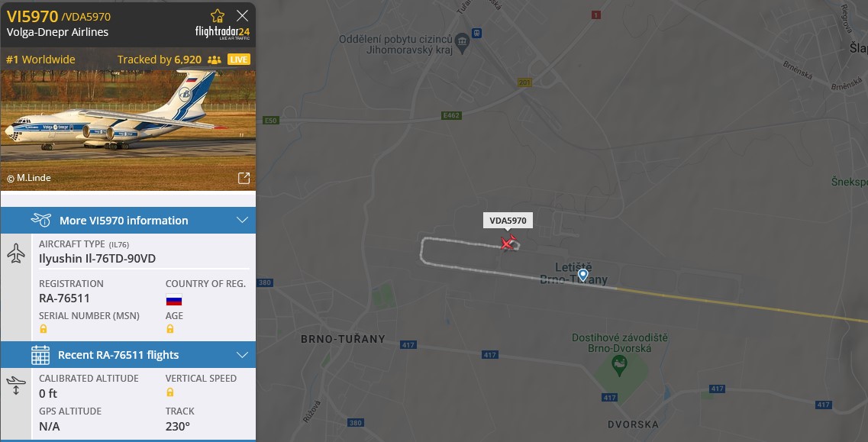Open aircraft photo in external link
Screen dimensions: 868x442
(244, 178)
